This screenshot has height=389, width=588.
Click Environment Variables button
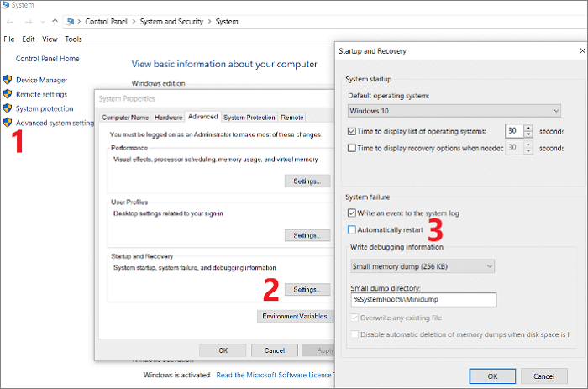coord(296,316)
